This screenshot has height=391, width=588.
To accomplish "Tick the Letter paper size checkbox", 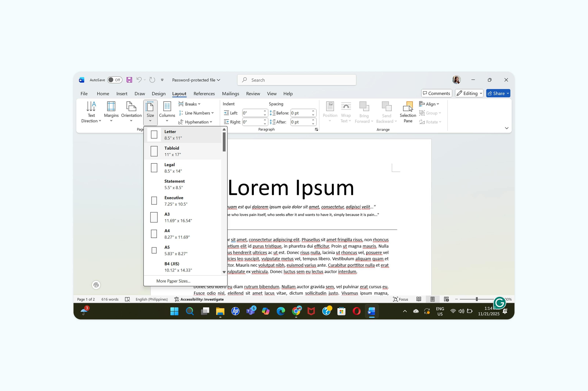I will (154, 134).
